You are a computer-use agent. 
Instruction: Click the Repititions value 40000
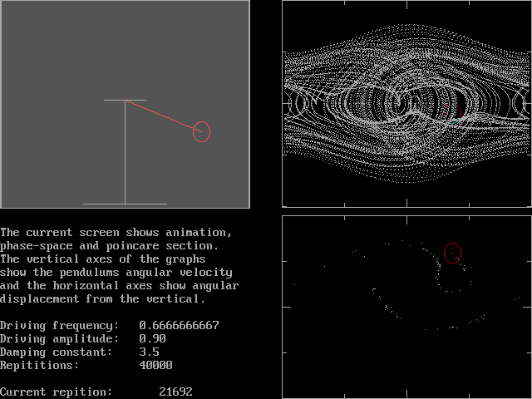pos(155,365)
